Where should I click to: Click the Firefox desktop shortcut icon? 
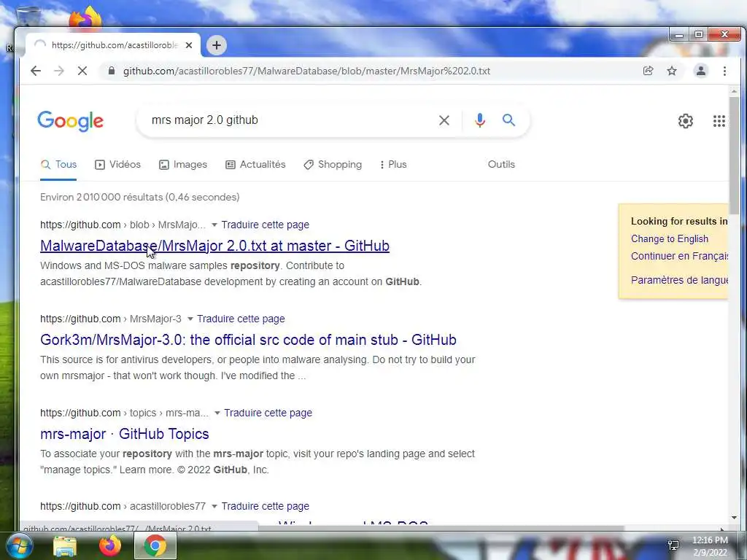[x=85, y=17]
